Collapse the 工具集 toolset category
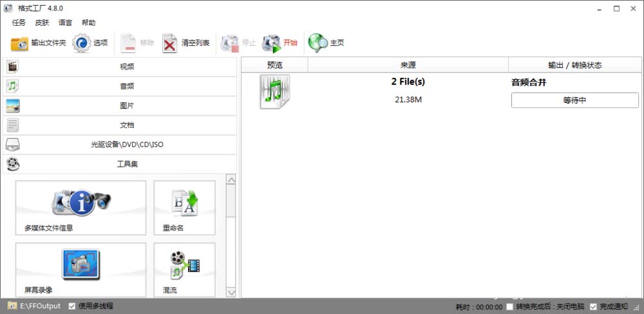This screenshot has width=644, height=314. pos(120,164)
